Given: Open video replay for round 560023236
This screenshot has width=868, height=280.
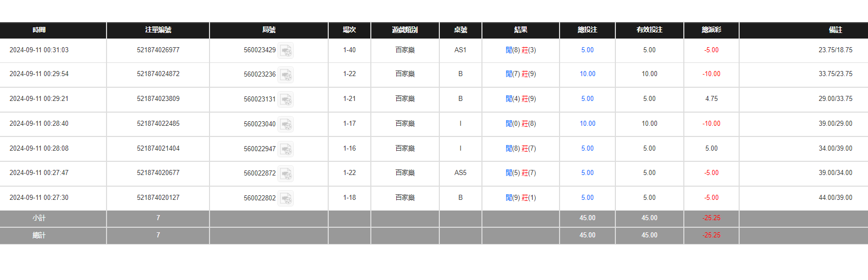Looking at the screenshot, I should coord(286,75).
